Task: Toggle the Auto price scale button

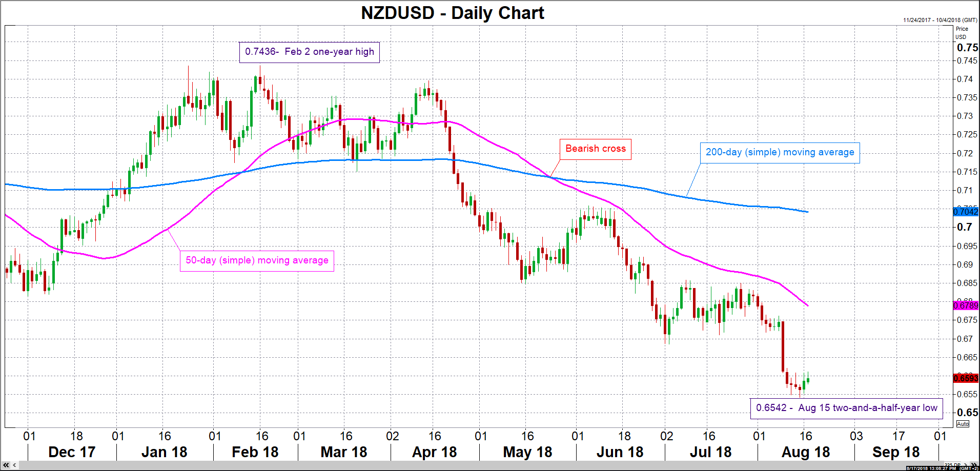Action: click(963, 424)
